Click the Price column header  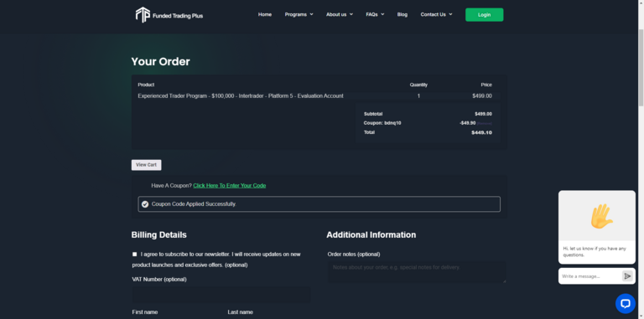486,85
